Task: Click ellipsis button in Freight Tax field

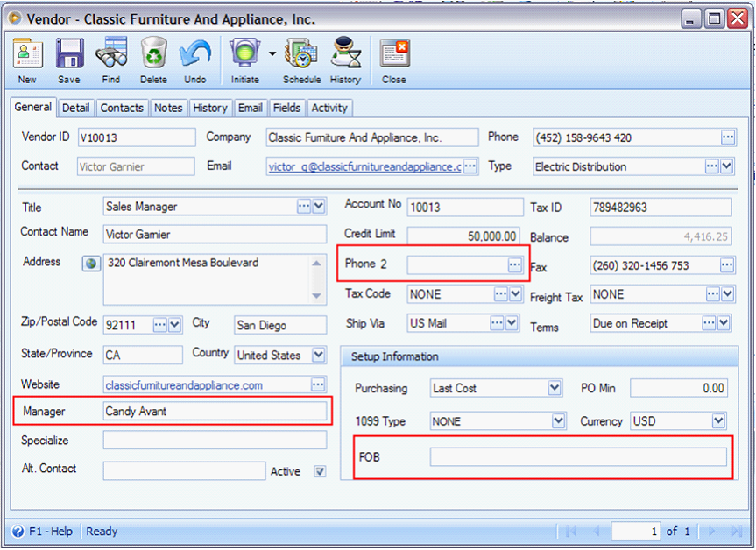Action: coord(712,294)
